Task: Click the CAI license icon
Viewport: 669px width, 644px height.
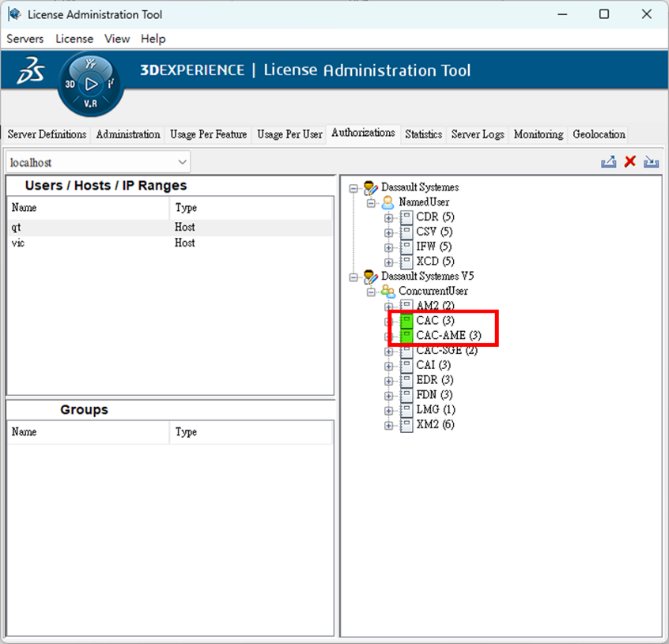Action: pos(406,366)
